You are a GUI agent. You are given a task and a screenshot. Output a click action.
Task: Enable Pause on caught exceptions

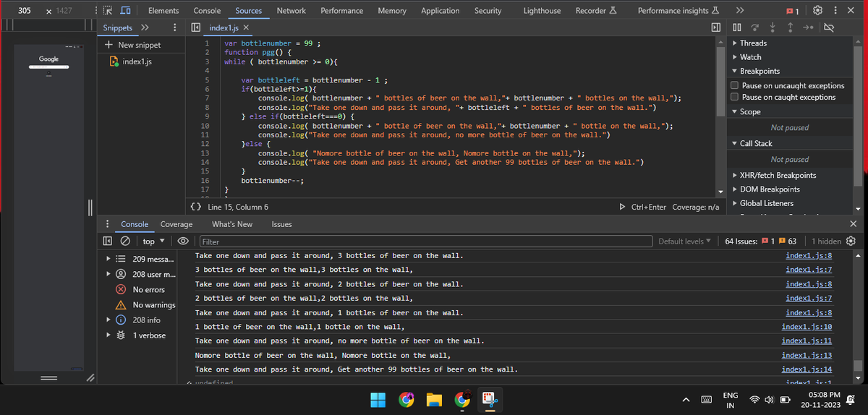(735, 97)
